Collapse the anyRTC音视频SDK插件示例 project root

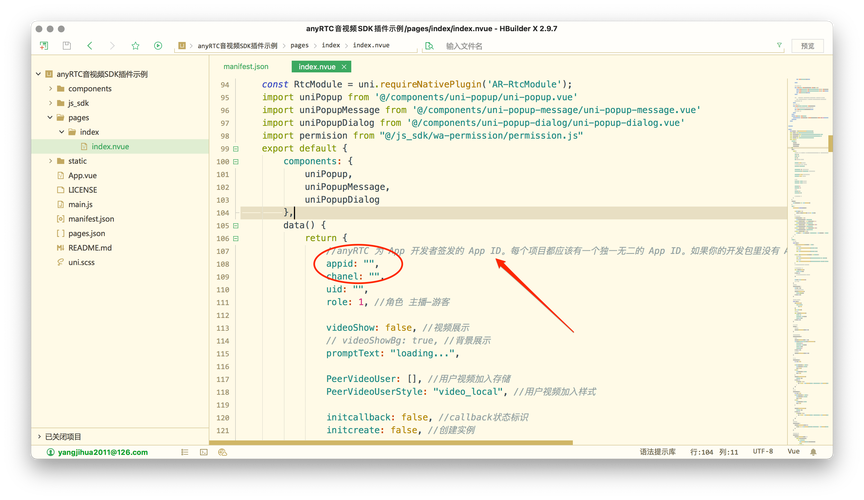[39, 74]
